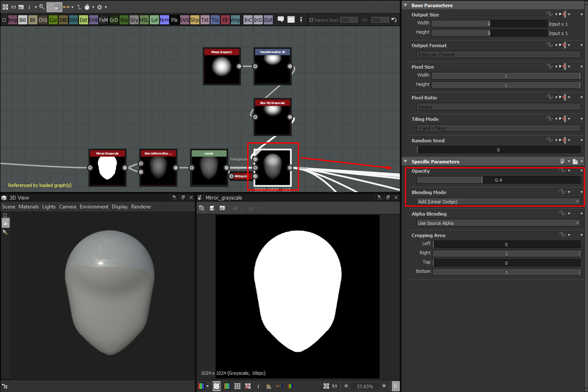This screenshot has width=588, height=392.
Task: Open the Materials menu in 3D View
Action: (x=28, y=207)
